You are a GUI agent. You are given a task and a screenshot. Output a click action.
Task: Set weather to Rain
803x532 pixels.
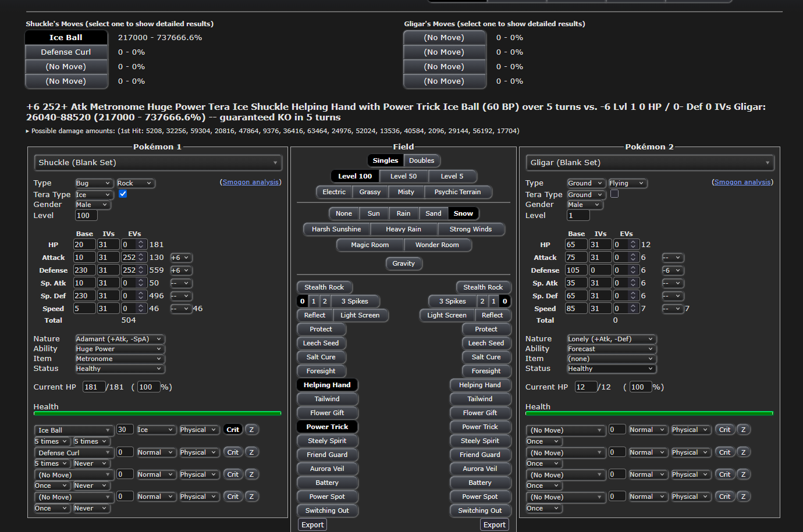tap(404, 213)
